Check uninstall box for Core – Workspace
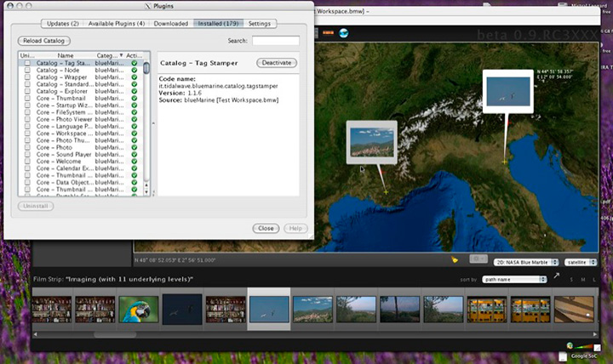Image resolution: width=613 pixels, height=364 pixels. [x=27, y=134]
